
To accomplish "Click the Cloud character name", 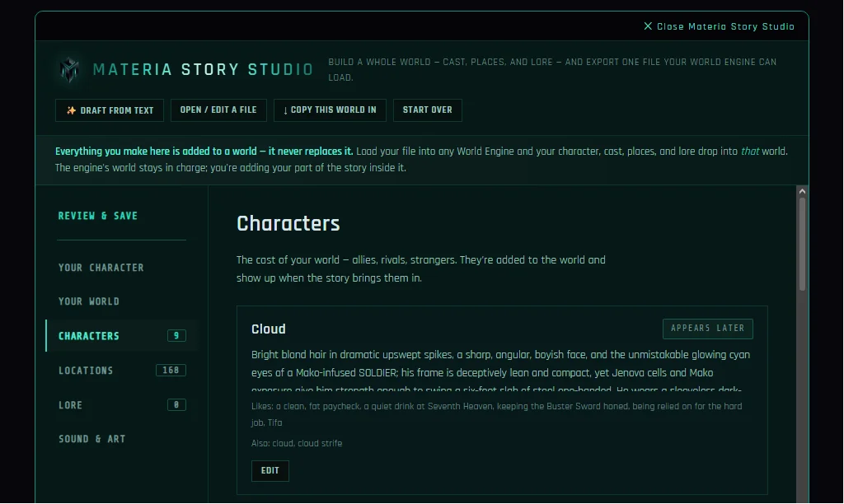I will 269,329.
